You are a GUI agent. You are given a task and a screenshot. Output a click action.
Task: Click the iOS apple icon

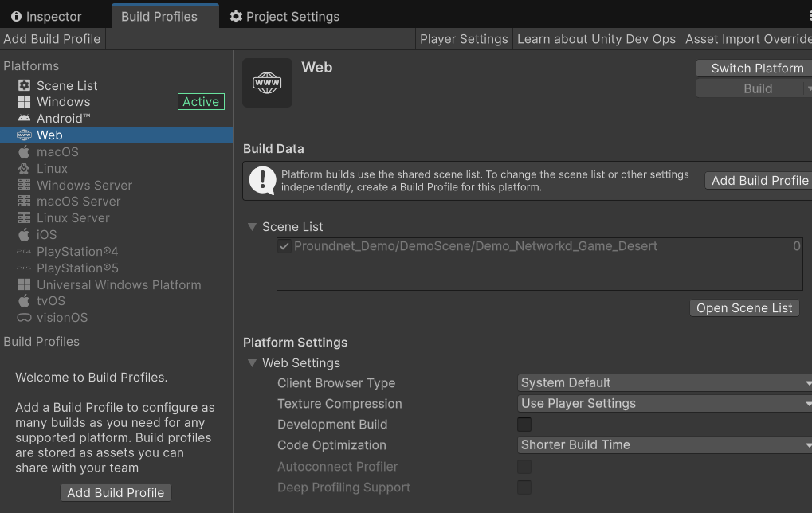coord(24,234)
